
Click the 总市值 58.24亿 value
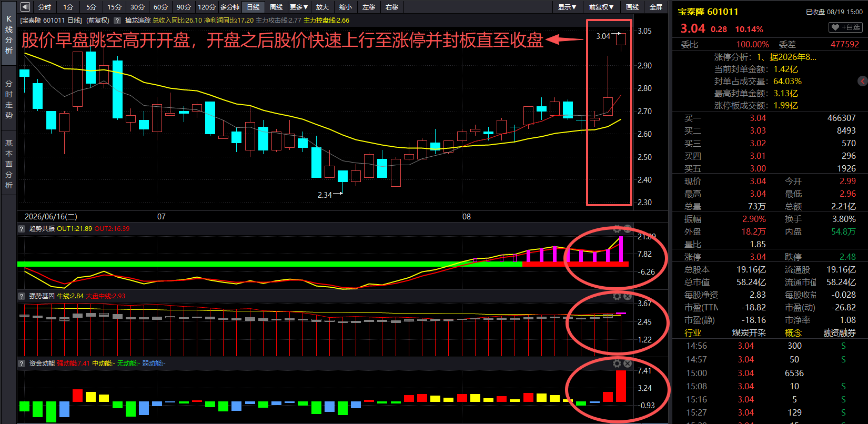751,282
